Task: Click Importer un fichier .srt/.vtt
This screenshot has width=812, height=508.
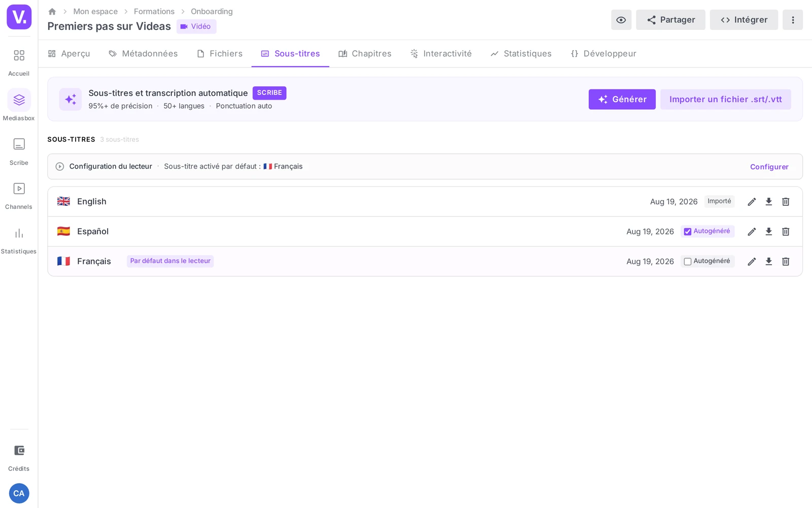Action: pos(726,100)
